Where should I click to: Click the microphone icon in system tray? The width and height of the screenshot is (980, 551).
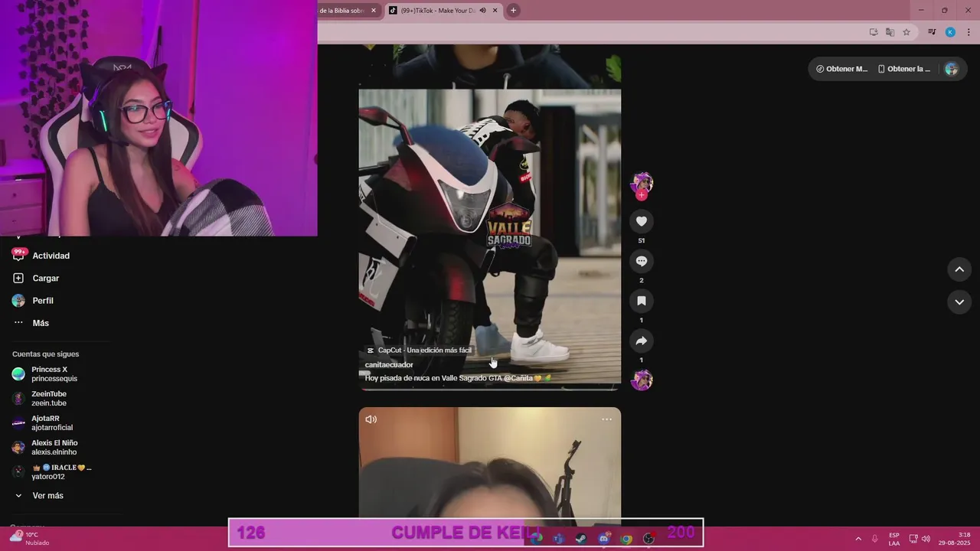(x=875, y=539)
